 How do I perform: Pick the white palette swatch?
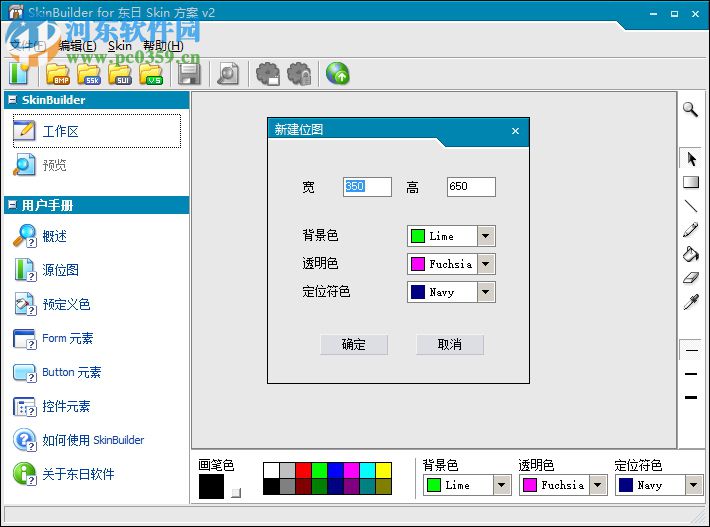(x=271, y=470)
